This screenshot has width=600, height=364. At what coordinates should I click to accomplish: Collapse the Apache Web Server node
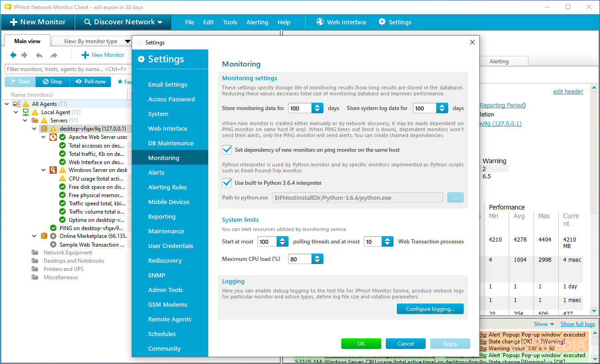[44, 137]
